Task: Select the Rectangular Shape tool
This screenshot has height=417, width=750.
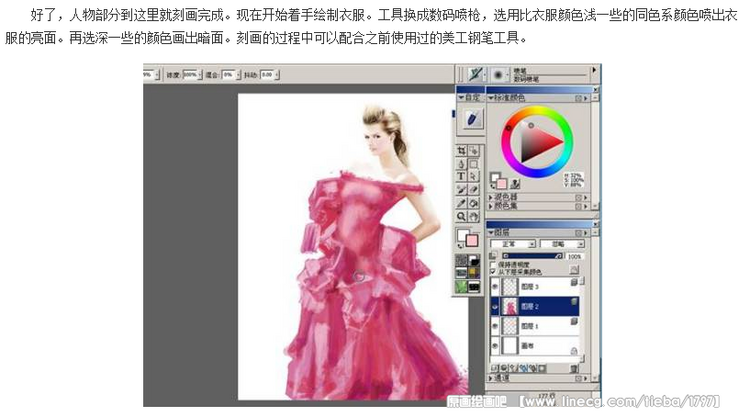Action: pos(474,164)
